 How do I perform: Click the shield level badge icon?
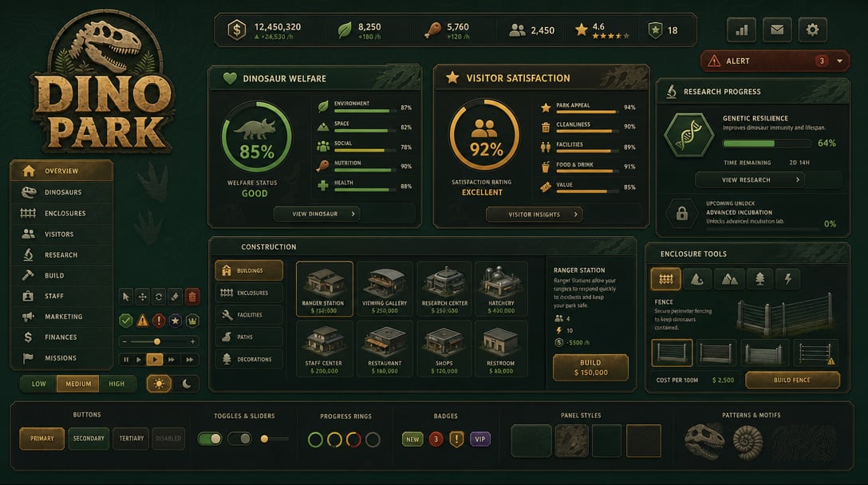[x=656, y=30]
